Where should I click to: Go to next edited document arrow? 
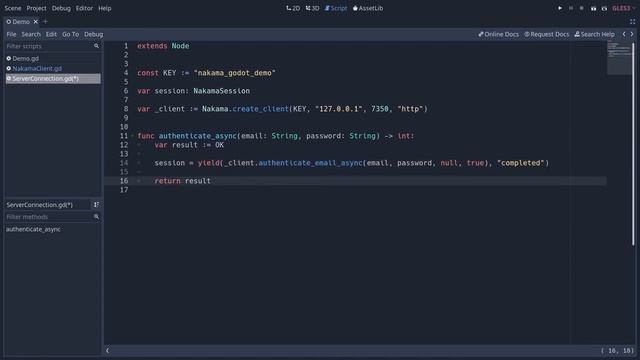point(632,34)
